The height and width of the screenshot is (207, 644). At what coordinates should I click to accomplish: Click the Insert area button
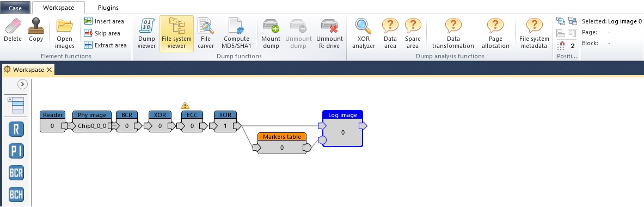pos(105,21)
